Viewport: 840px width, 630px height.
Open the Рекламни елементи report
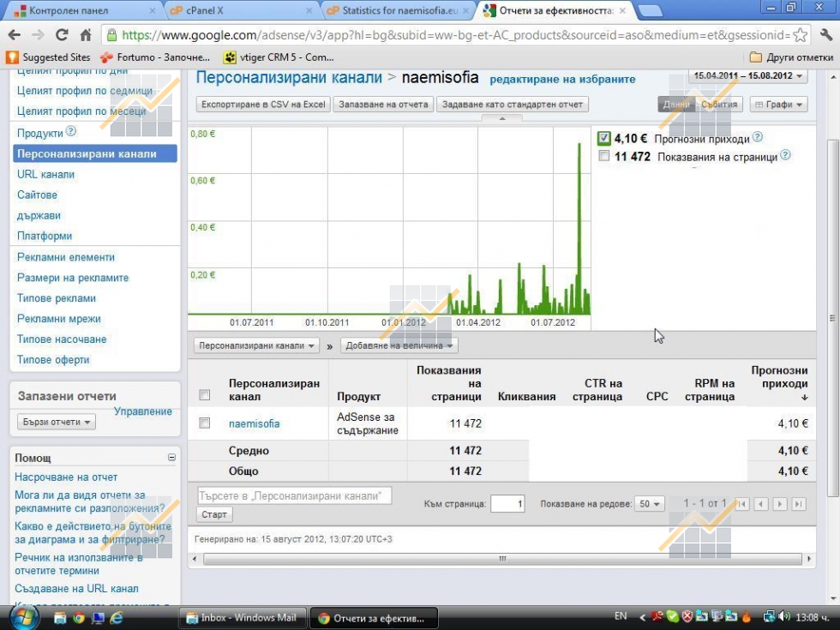click(66, 257)
